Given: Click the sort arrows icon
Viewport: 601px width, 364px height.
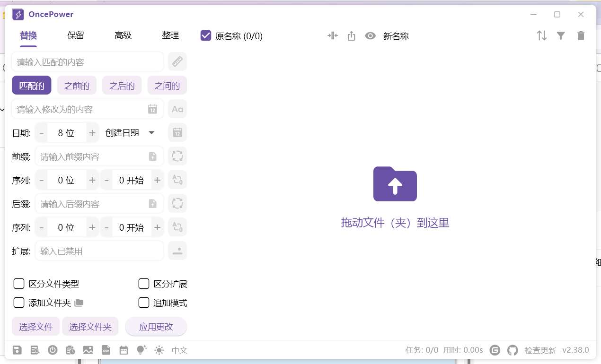Looking at the screenshot, I should click(541, 36).
